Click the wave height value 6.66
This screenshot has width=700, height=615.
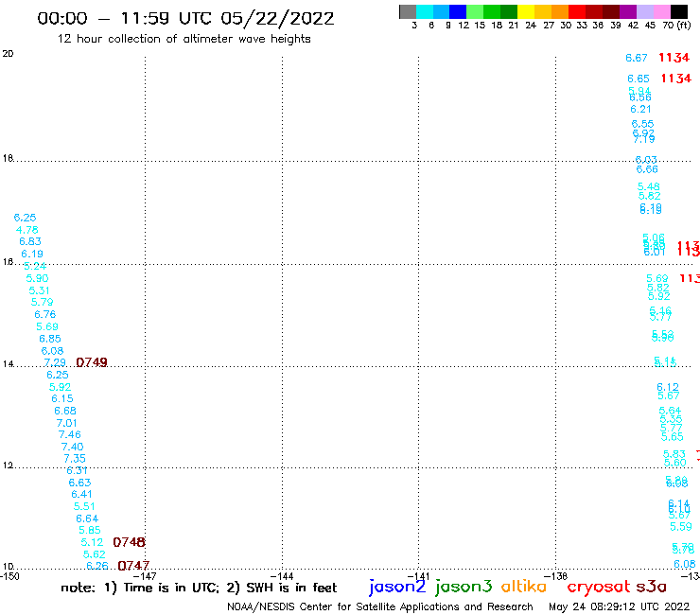[647, 169]
